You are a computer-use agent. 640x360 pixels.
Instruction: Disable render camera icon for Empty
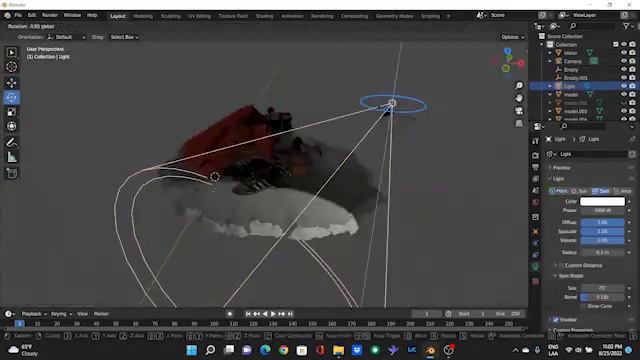coord(632,69)
